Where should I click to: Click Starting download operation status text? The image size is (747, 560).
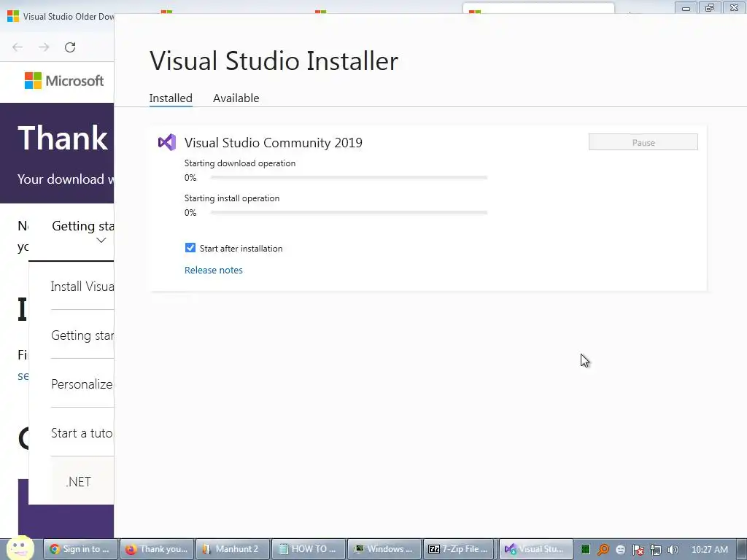239,163
